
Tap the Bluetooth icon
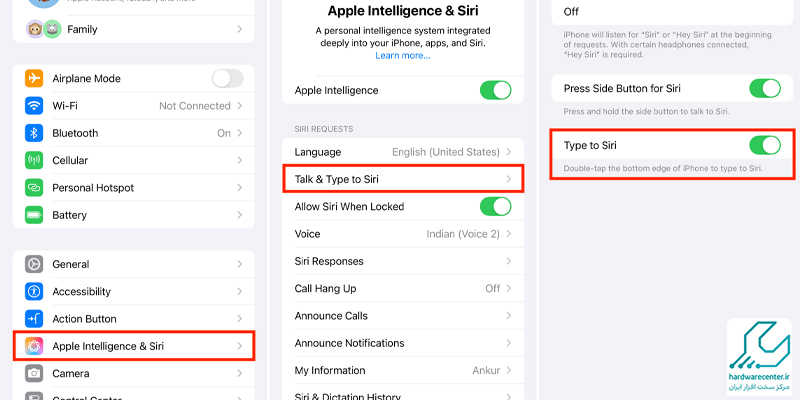point(35,133)
